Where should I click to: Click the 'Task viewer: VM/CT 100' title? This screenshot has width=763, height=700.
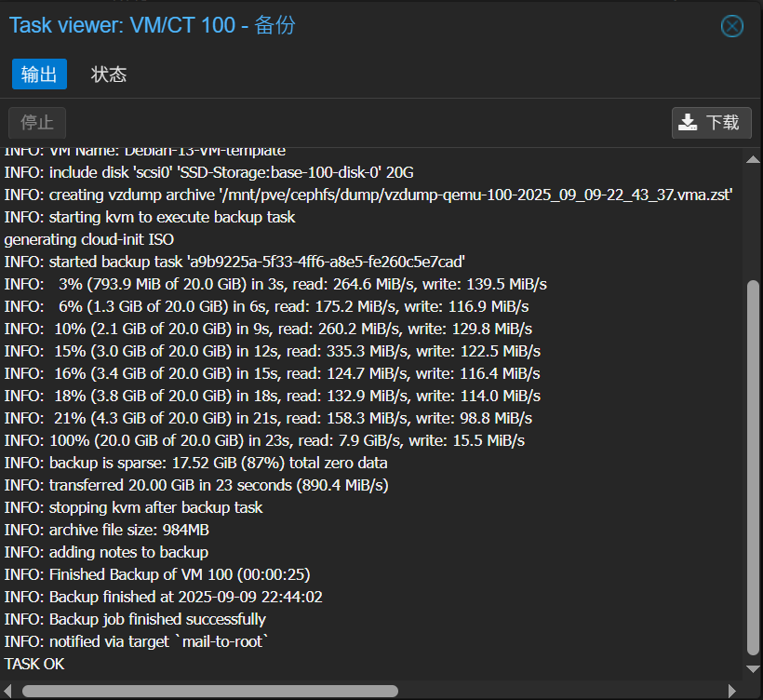[x=152, y=26]
